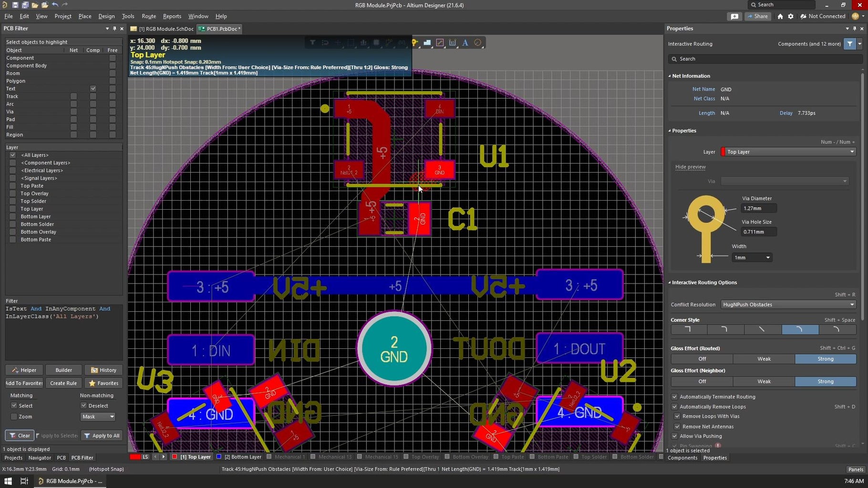
Task: Click the Place Dimension toolbar icon
Action: [453, 43]
